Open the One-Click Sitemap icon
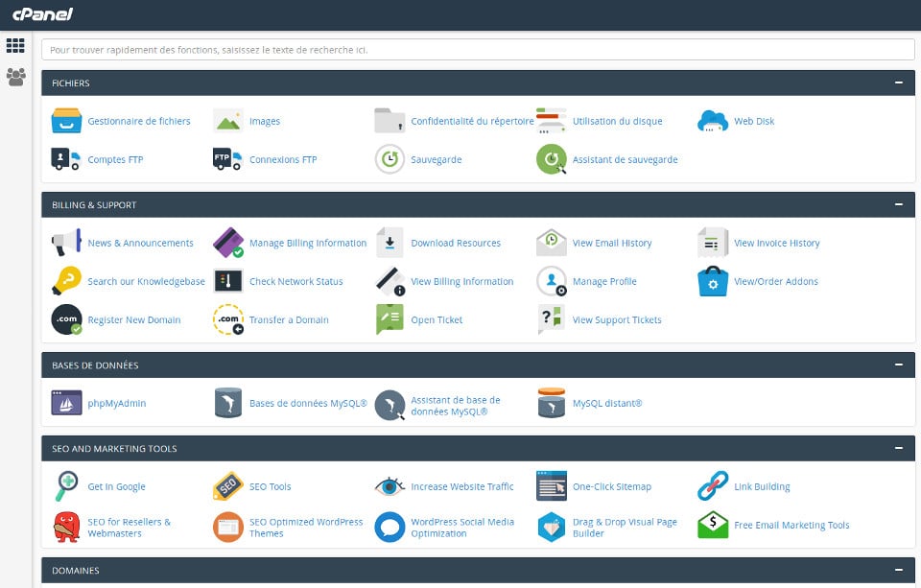 (551, 486)
